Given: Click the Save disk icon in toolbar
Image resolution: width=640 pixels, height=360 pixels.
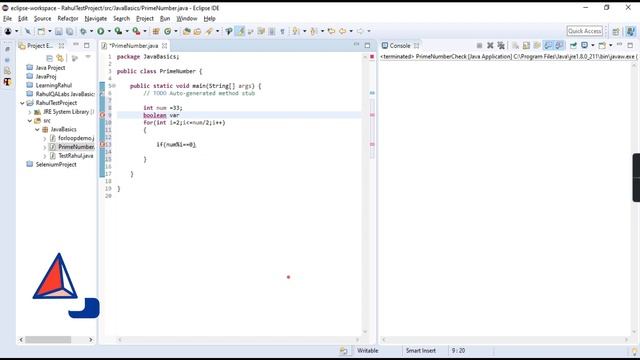Looking at the screenshot, I should click(59, 31).
